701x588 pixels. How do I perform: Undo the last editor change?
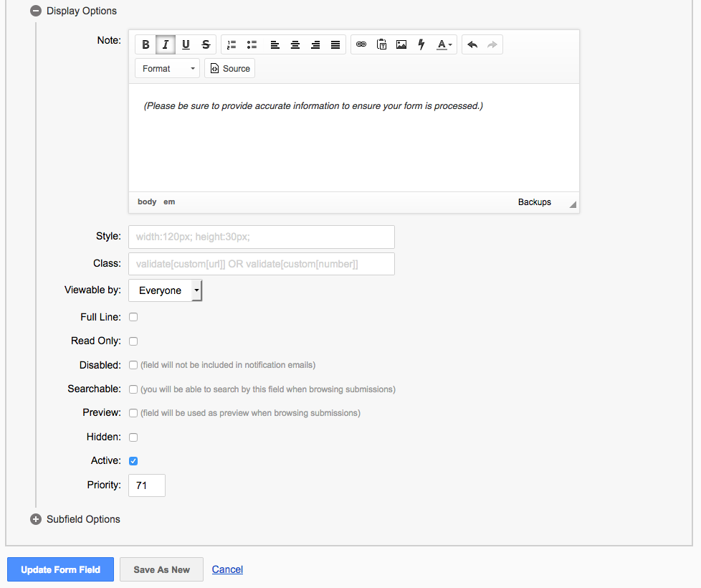pyautogui.click(x=472, y=44)
